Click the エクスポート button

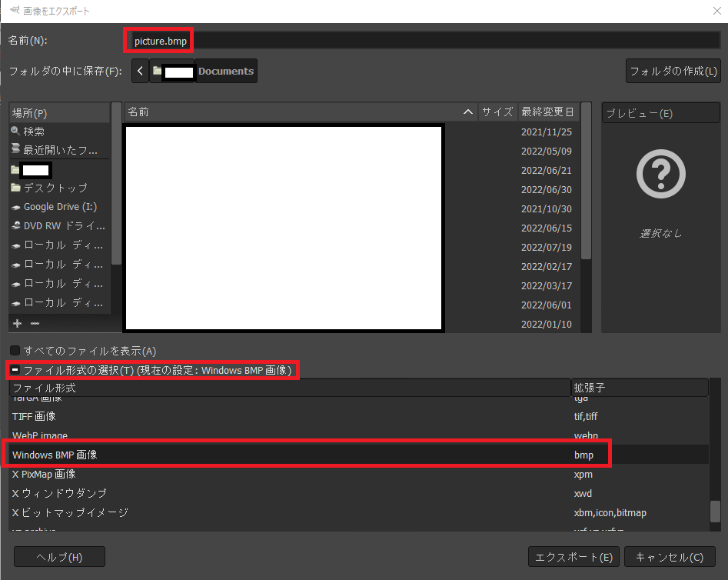click(x=573, y=556)
